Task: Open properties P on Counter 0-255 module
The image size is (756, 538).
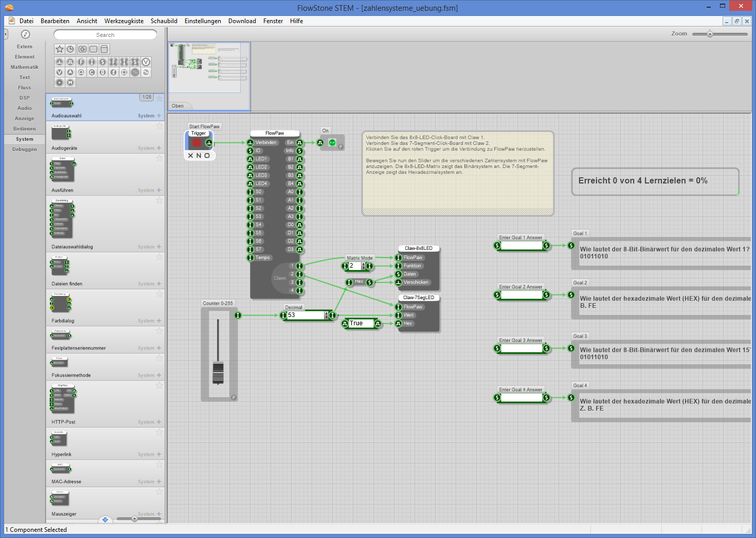Action: click(x=233, y=398)
